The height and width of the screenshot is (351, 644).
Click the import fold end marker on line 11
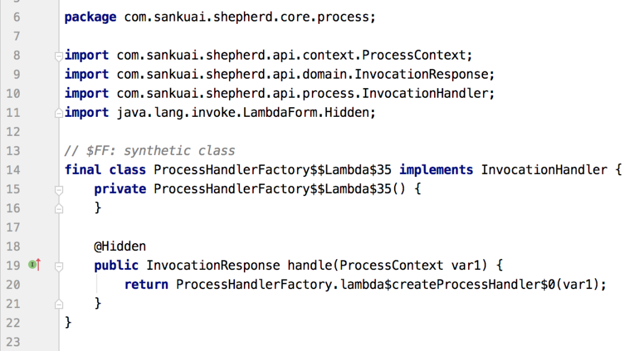[58, 113]
